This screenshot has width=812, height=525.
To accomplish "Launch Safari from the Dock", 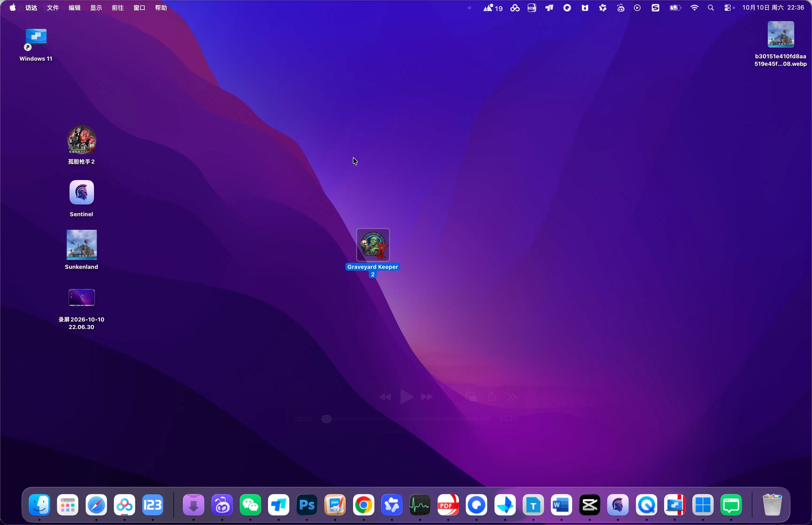I will pyautogui.click(x=96, y=505).
